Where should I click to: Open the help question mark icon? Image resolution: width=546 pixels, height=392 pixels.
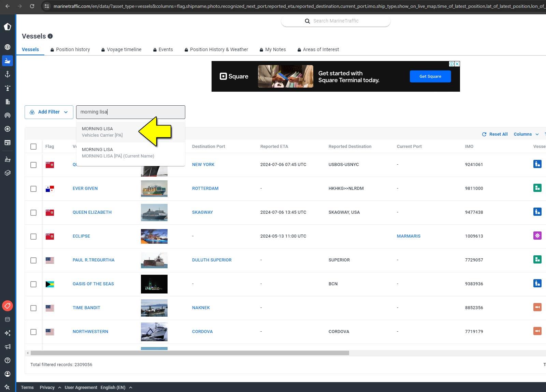8,360
